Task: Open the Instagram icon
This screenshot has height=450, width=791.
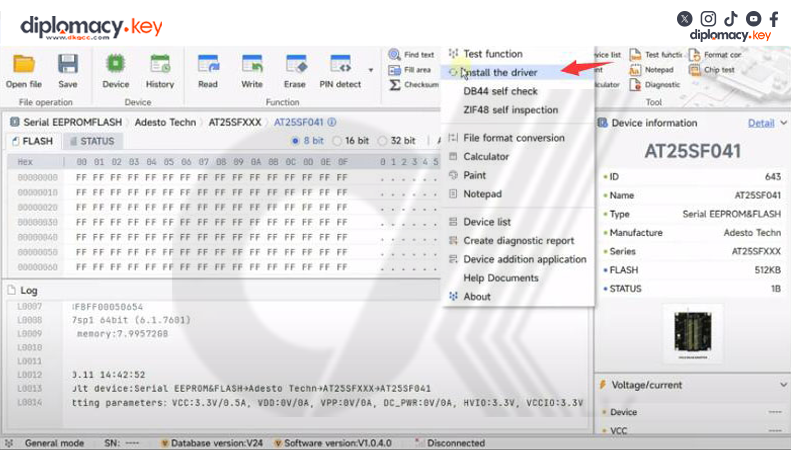Action: pos(708,19)
